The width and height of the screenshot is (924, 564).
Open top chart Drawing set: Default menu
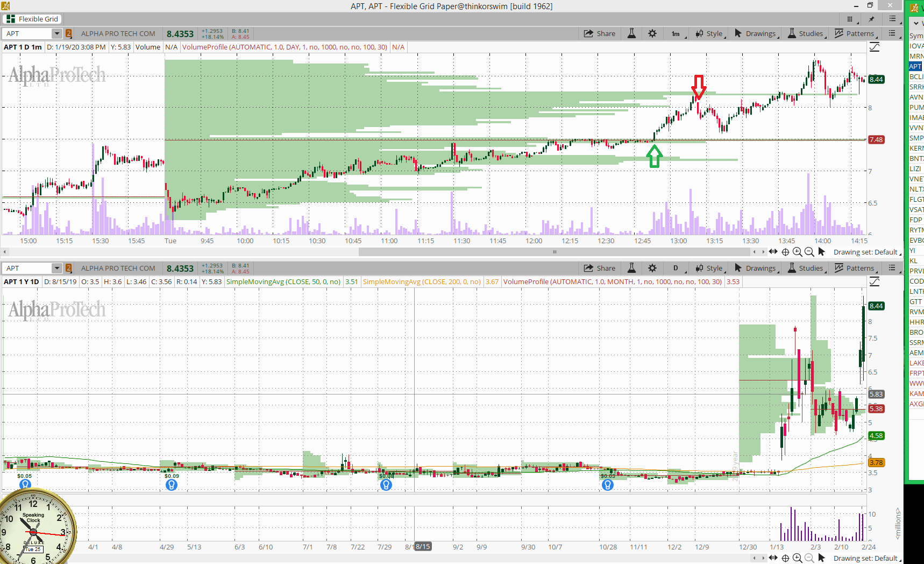click(867, 252)
